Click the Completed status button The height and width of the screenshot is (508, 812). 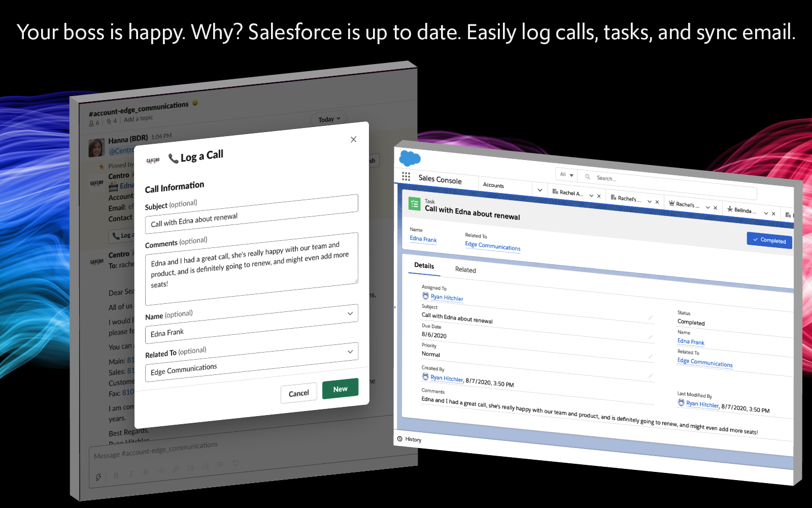coord(769,240)
